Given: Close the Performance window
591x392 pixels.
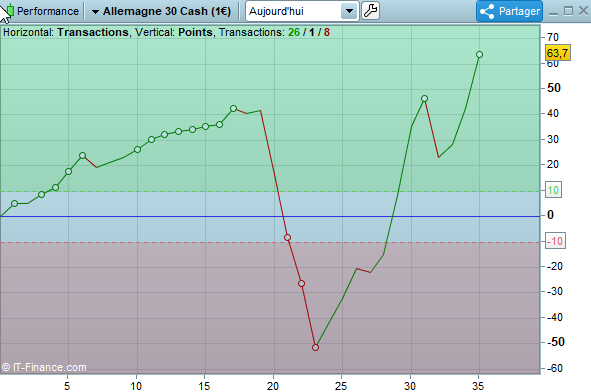Looking at the screenshot, I should point(583,11).
